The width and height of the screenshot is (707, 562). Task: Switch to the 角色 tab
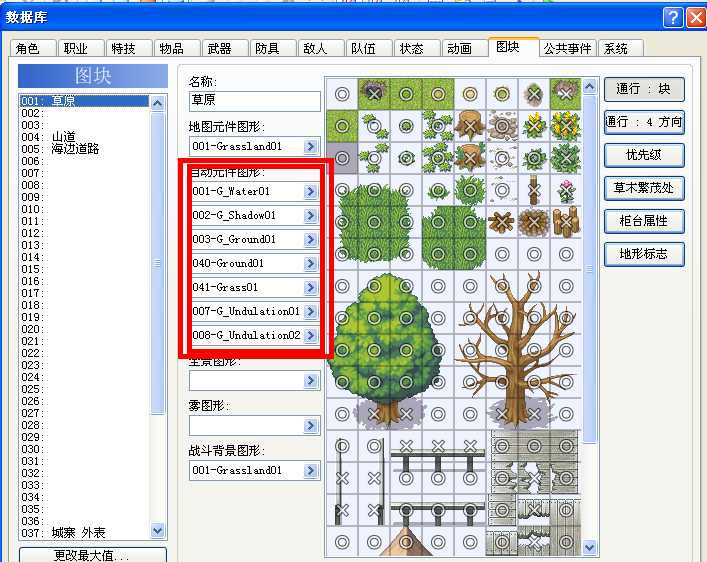(33, 48)
